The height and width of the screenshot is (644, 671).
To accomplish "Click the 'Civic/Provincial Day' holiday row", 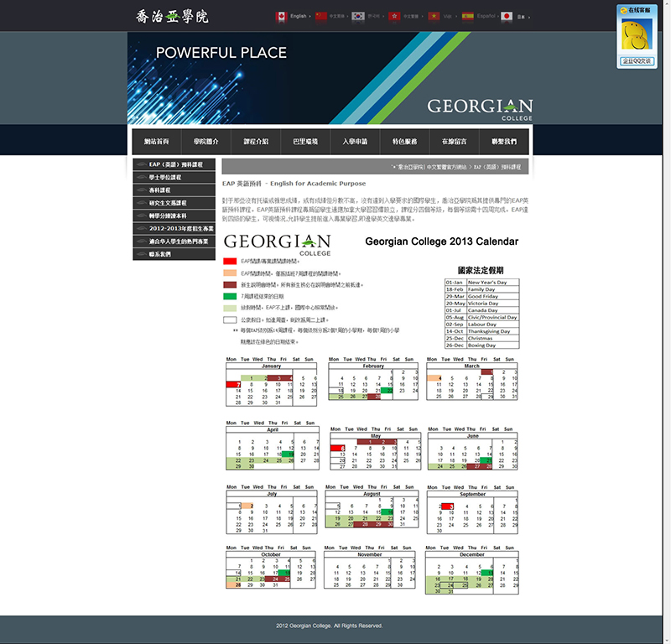I will 481,318.
